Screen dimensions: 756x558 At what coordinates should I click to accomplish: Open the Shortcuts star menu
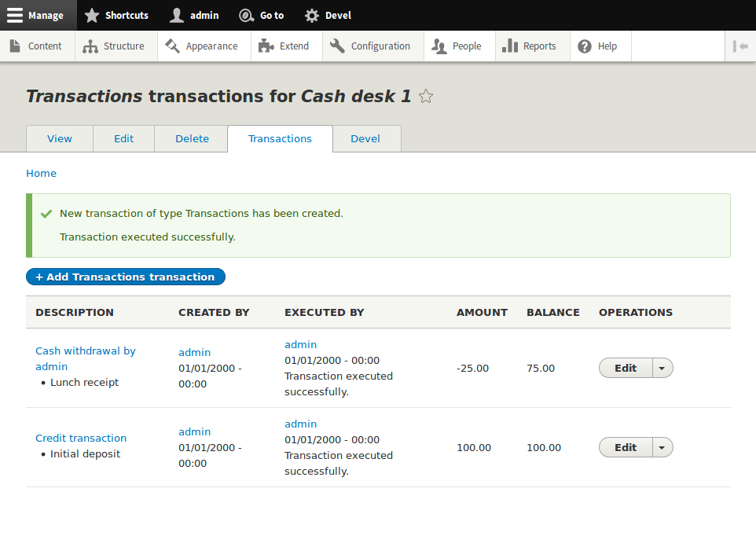point(94,15)
